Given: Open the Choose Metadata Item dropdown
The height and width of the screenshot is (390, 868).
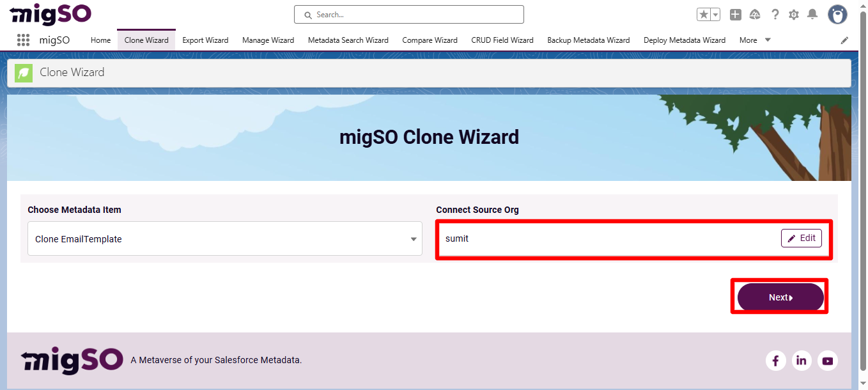Looking at the screenshot, I should tap(225, 238).
